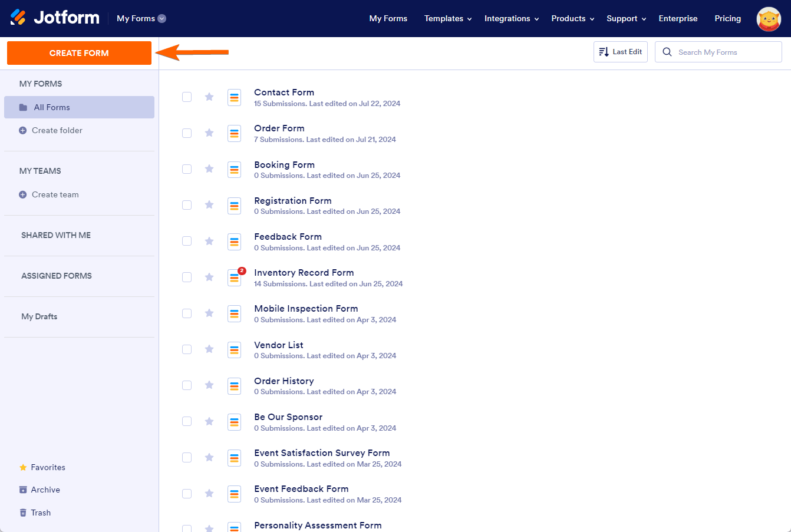791x532 pixels.
Task: Click the Contact Form document icon
Action: (x=235, y=98)
